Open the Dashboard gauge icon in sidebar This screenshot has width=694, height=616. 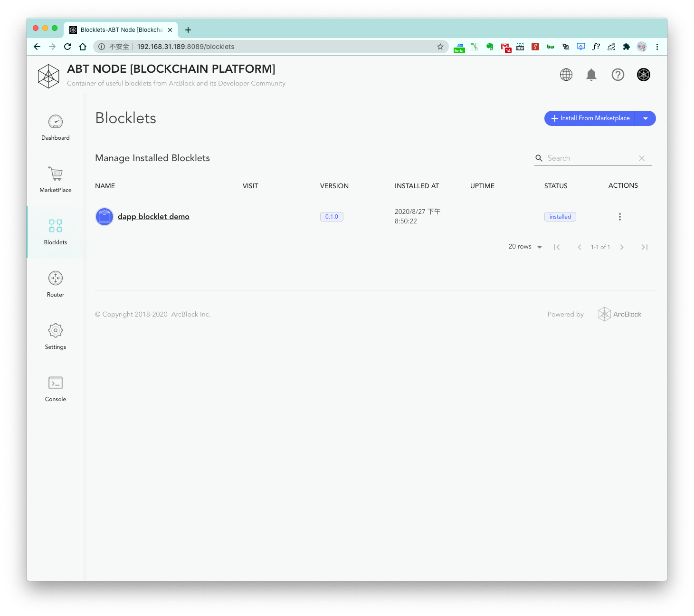tap(56, 122)
